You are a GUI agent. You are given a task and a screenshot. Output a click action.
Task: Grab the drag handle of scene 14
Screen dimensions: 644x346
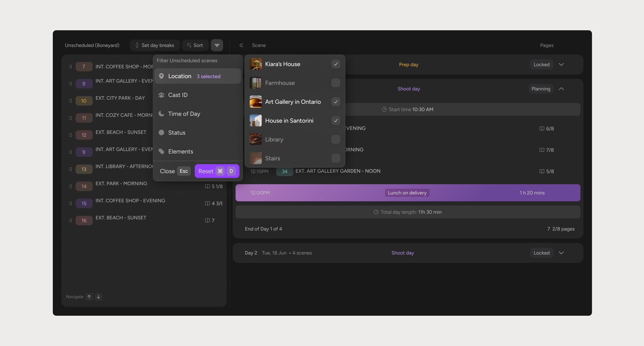71,186
